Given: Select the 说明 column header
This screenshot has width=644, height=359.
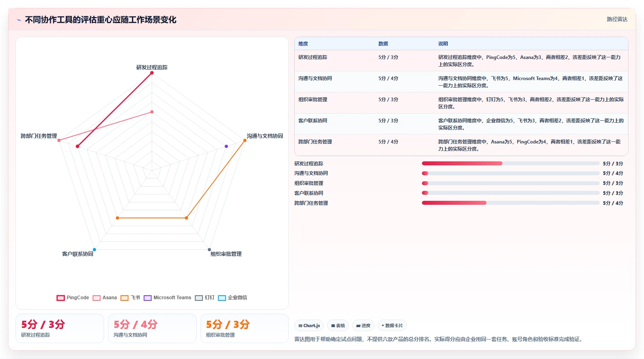Looking at the screenshot, I should [443, 44].
